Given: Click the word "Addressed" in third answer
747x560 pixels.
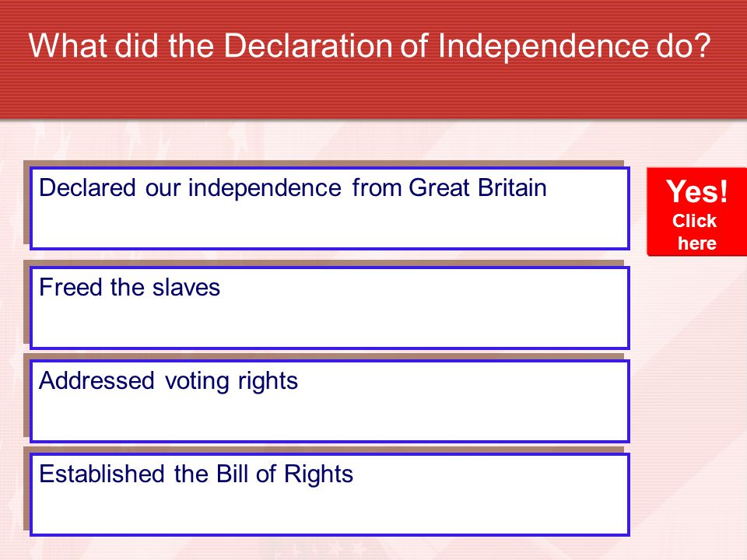Looking at the screenshot, I should (x=96, y=380).
